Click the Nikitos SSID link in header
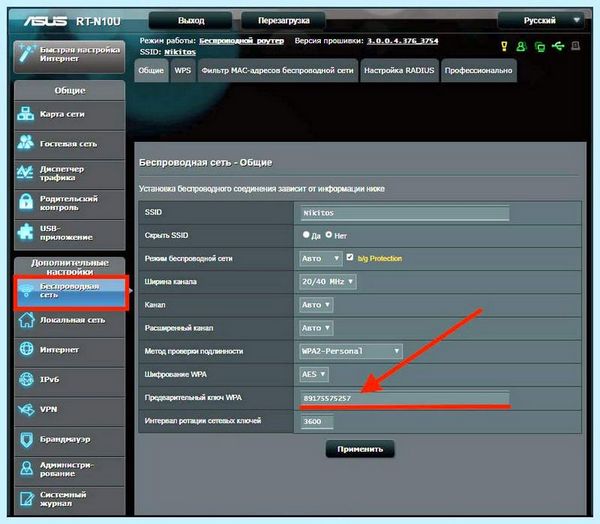The width and height of the screenshot is (600, 524). pos(180,52)
